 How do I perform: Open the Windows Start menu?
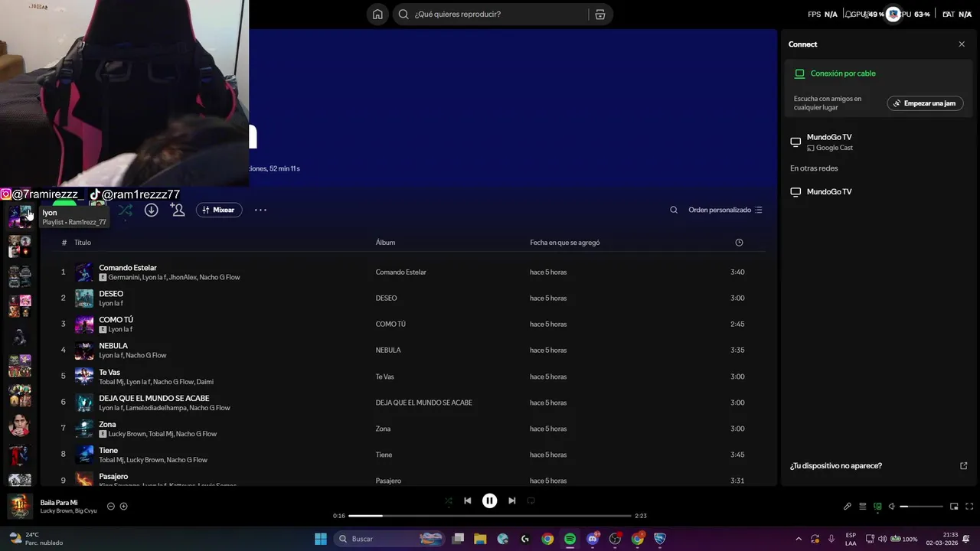pos(321,539)
